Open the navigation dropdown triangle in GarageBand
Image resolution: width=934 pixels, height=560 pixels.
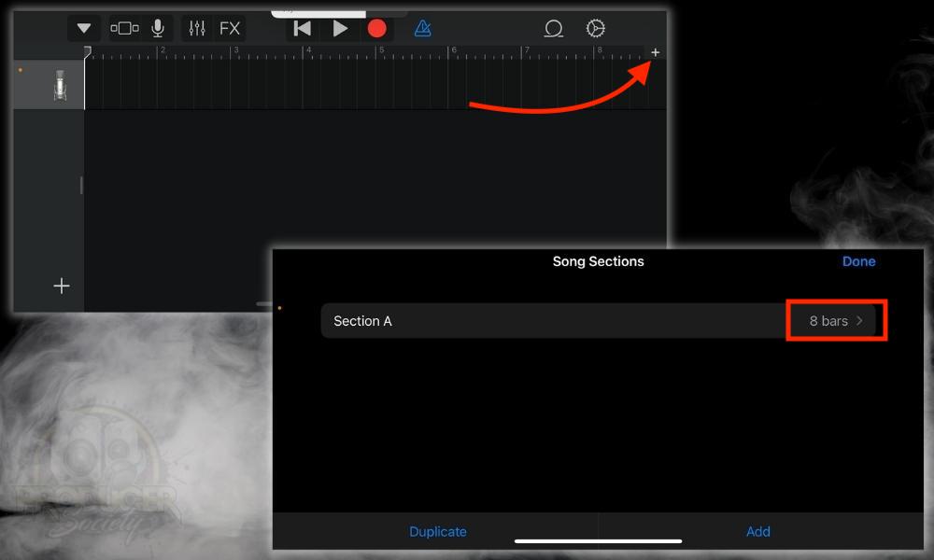point(84,28)
